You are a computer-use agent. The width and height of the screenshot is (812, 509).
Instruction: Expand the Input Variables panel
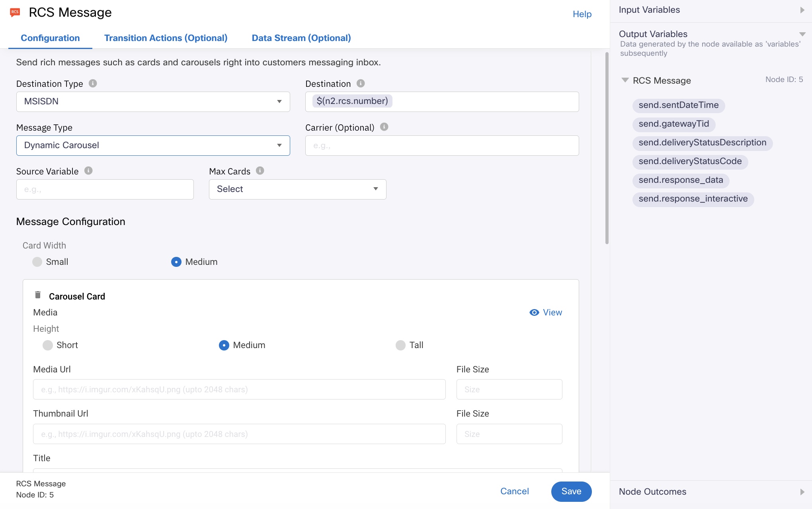pos(802,10)
